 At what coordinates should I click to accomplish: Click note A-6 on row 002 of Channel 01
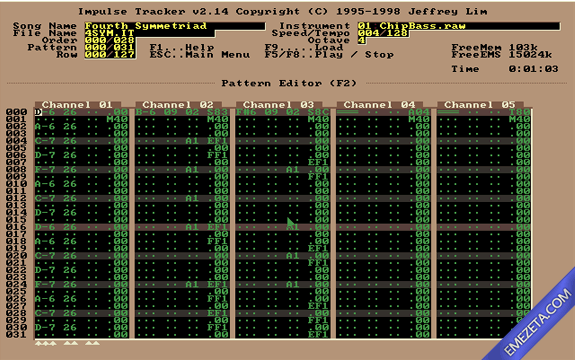[x=45, y=126]
